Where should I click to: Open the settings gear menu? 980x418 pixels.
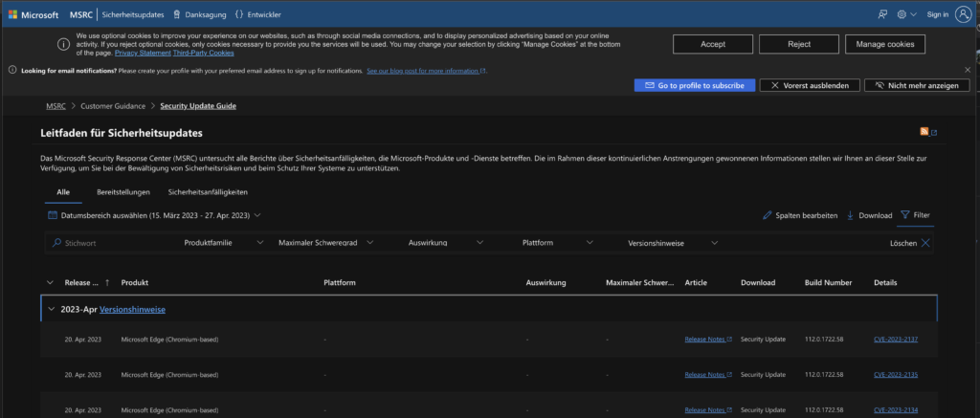[x=907, y=14]
